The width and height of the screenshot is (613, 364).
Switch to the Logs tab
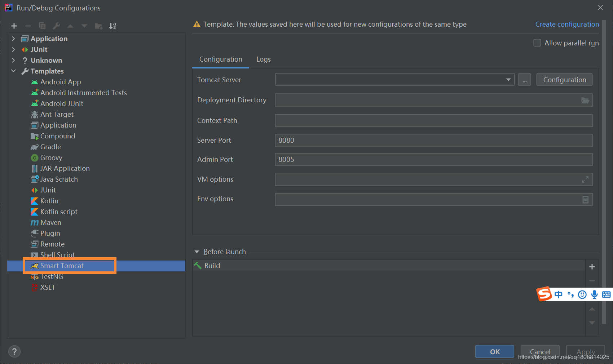264,59
